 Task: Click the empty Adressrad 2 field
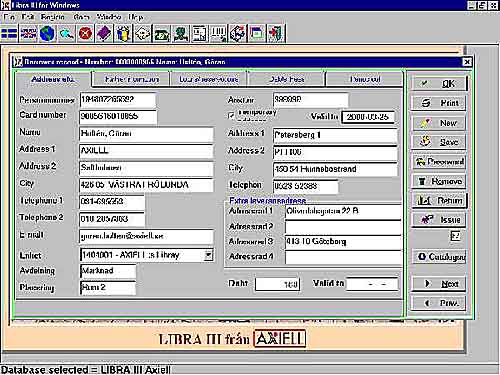[x=343, y=227]
